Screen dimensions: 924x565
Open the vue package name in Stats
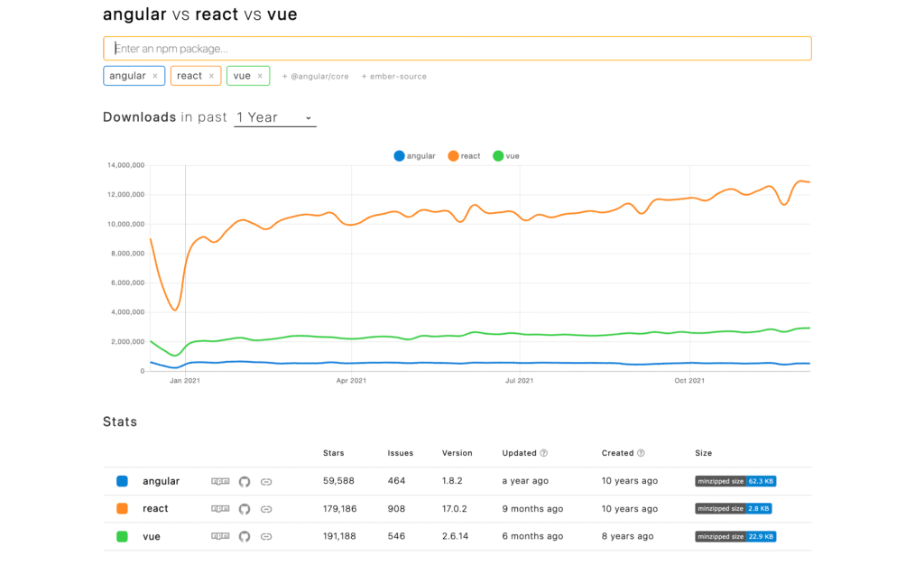pos(152,536)
